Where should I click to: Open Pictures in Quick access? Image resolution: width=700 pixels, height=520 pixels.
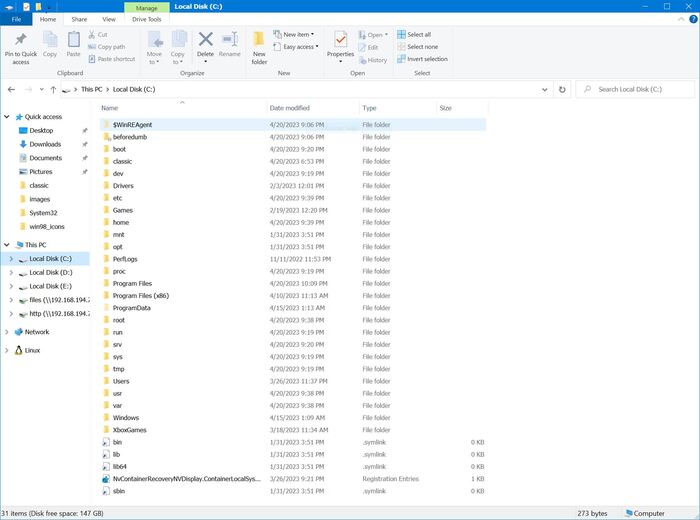click(36, 171)
